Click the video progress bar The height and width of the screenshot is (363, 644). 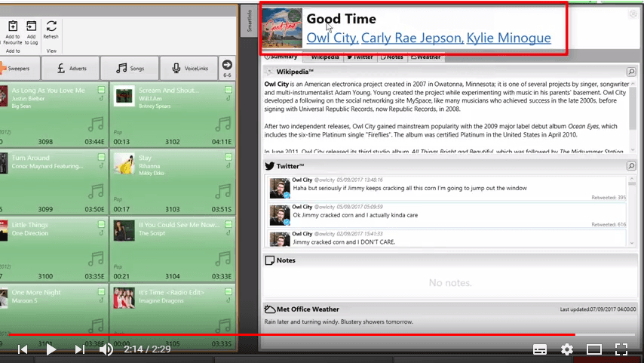click(x=322, y=334)
